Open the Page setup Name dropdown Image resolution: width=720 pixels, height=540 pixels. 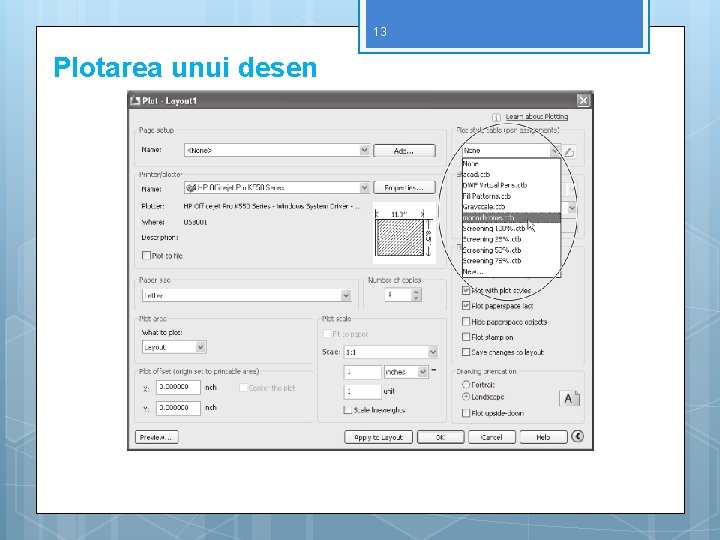pos(277,150)
